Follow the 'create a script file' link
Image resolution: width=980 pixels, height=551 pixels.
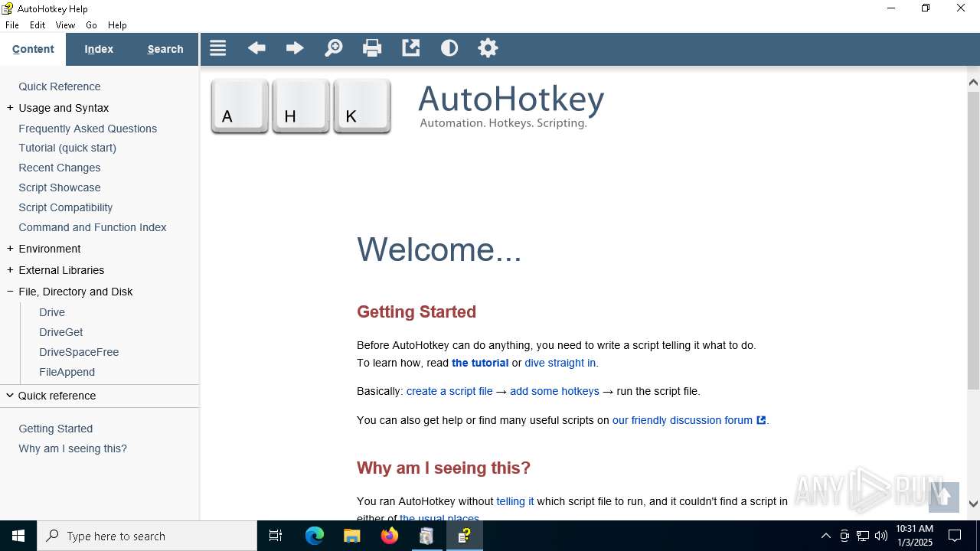pos(449,391)
